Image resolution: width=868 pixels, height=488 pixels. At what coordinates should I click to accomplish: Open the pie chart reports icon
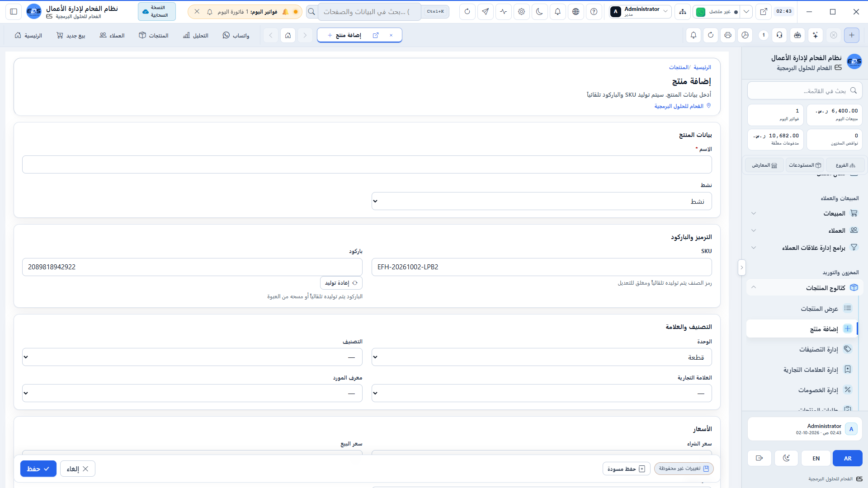[x=745, y=35]
